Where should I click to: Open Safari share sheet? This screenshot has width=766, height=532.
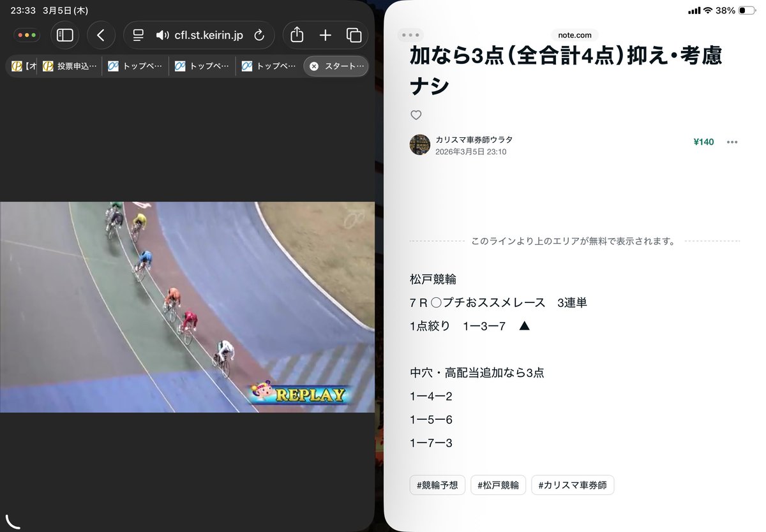[x=297, y=35]
